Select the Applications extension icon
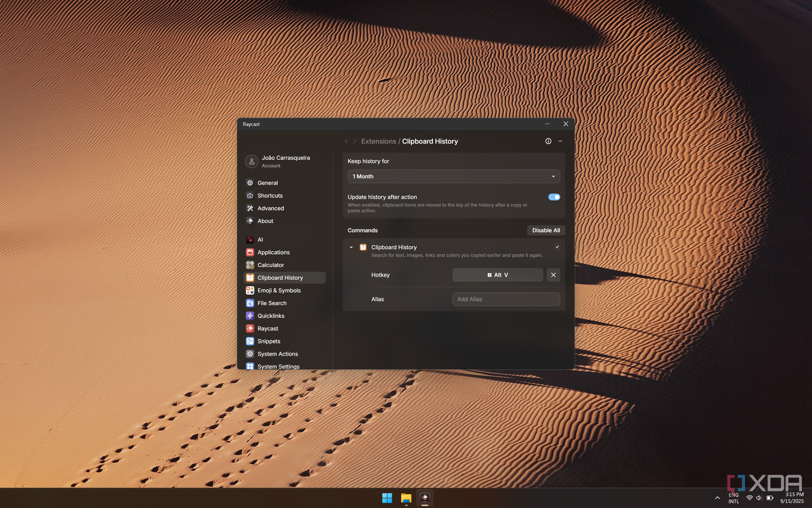The width and height of the screenshot is (812, 508). click(x=250, y=252)
